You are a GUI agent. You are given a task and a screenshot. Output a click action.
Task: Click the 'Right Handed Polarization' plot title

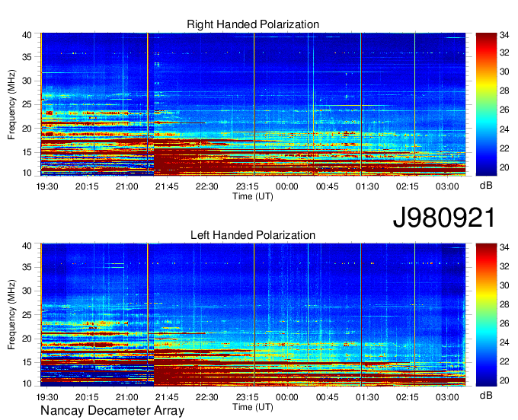(253, 24)
